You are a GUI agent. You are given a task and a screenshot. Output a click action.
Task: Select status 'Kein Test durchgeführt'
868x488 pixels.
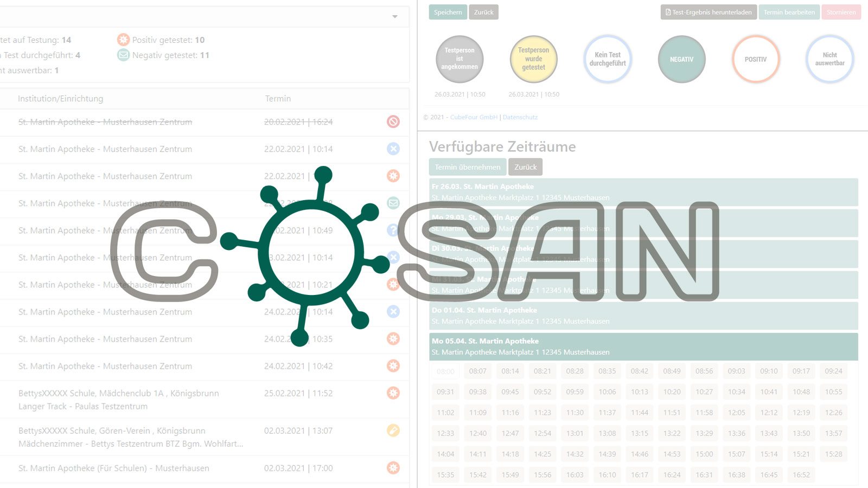click(x=608, y=59)
